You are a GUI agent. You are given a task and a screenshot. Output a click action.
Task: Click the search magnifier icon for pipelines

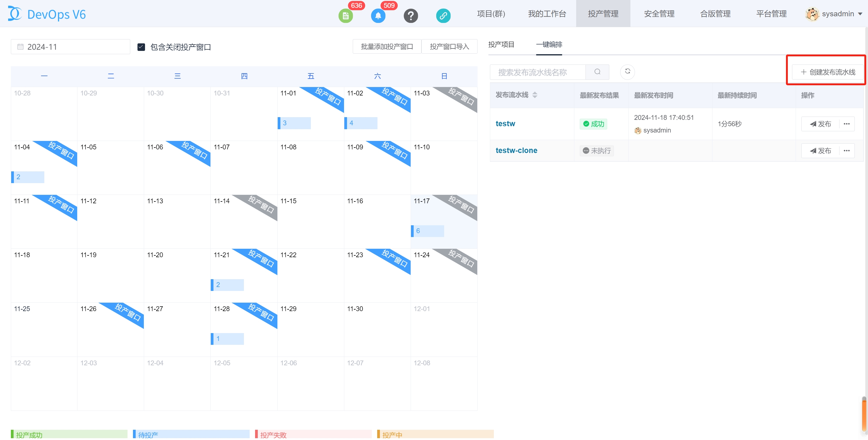click(x=597, y=72)
